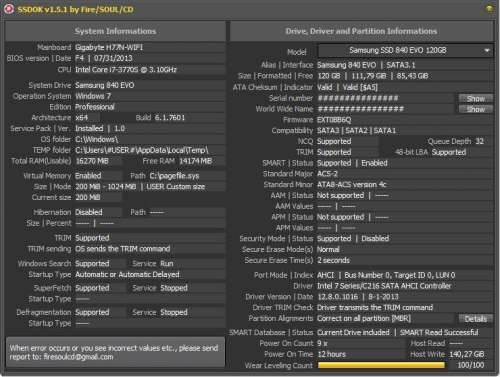Click System Drive value Samsung 840 EVO
The image size is (500, 377).
tap(104, 85)
